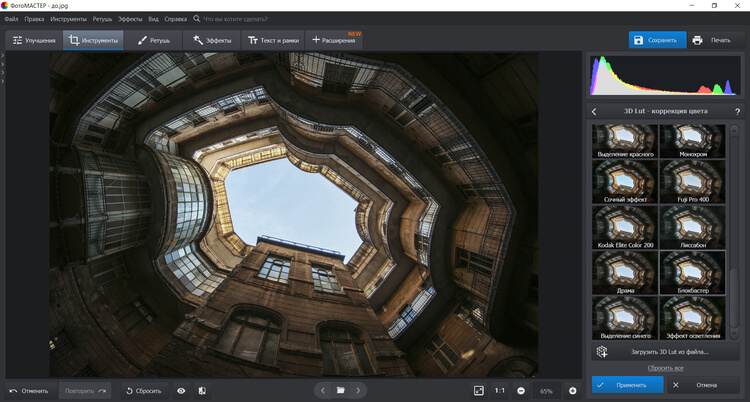Open the Эффекты menu in menu bar

(129, 19)
